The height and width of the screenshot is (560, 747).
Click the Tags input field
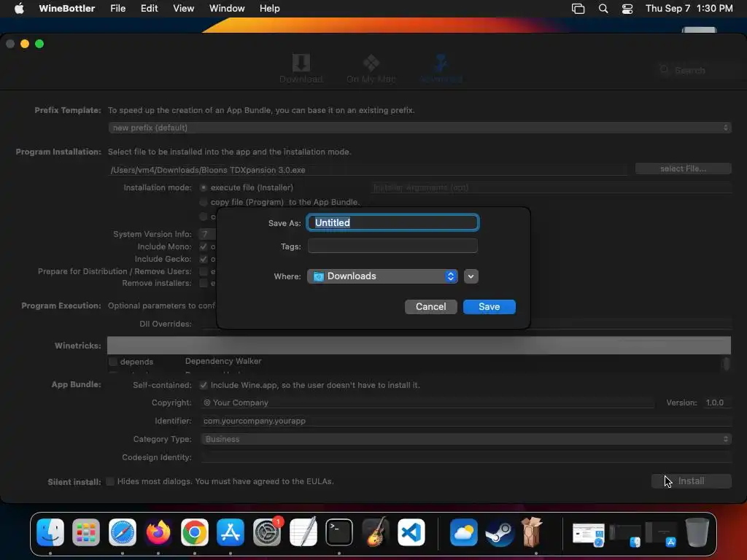pyautogui.click(x=392, y=246)
